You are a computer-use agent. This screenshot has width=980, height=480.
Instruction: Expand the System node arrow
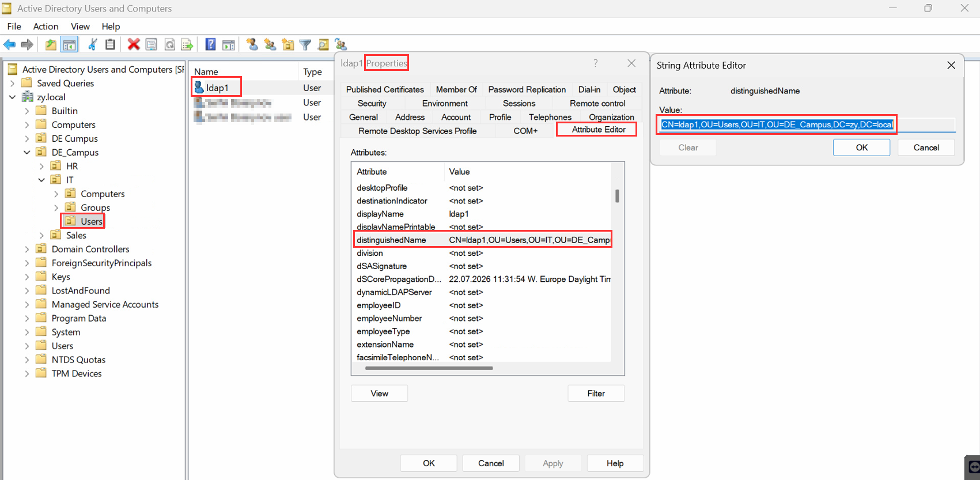tap(27, 332)
